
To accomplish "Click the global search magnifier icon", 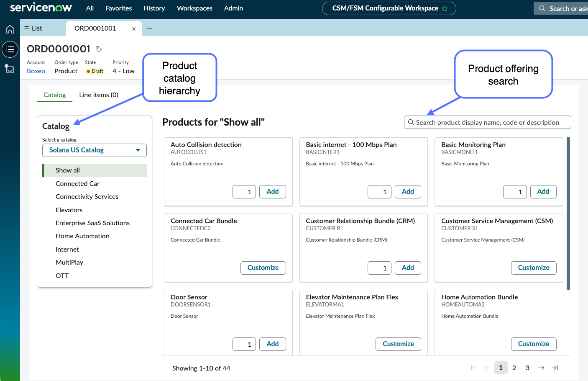I will (542, 8).
